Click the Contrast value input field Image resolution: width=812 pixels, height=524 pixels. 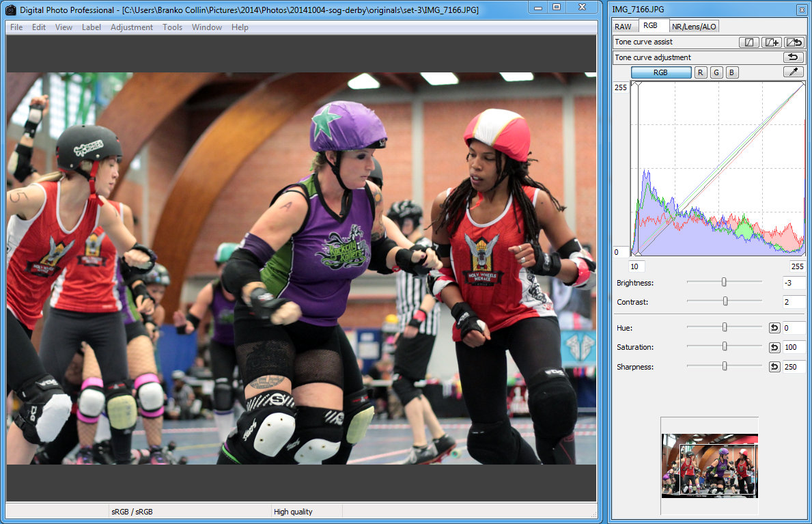pyautogui.click(x=794, y=302)
